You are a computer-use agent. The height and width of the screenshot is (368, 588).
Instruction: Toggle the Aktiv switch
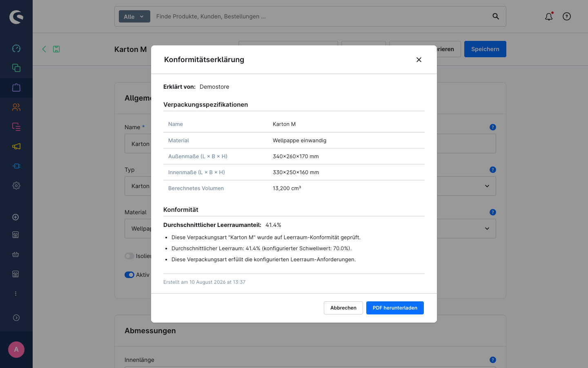pyautogui.click(x=129, y=275)
